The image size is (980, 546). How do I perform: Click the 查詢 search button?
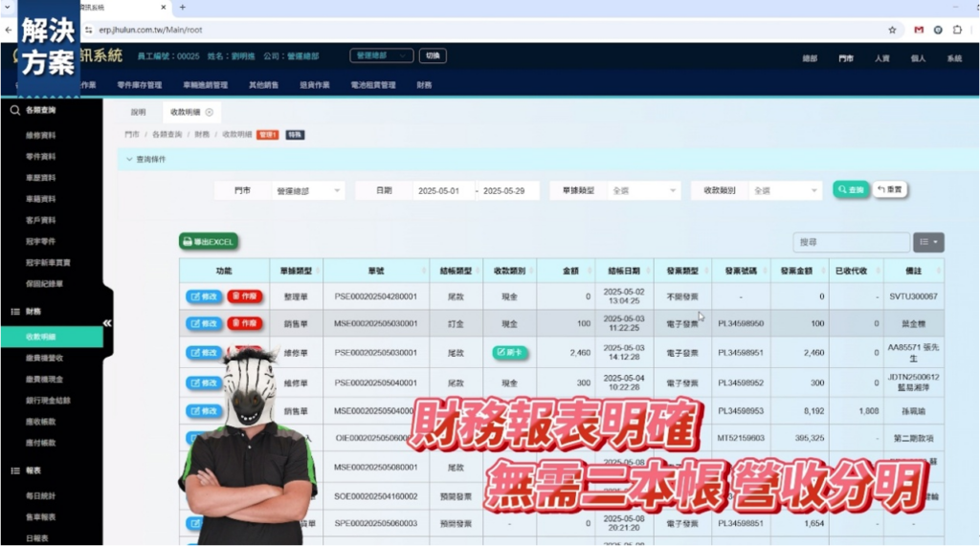[x=851, y=190]
